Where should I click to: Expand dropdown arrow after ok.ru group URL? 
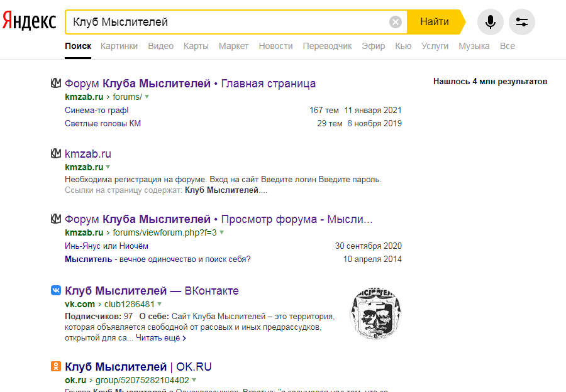click(x=194, y=380)
